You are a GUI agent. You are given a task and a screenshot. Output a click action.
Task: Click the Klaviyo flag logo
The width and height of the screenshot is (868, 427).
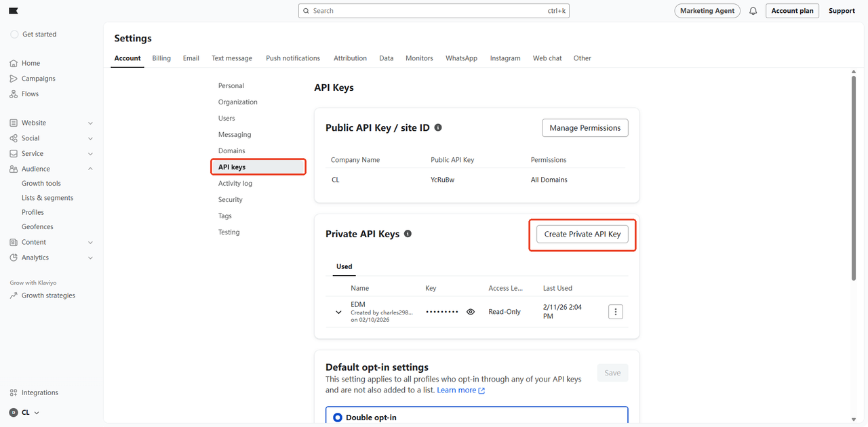tap(14, 11)
